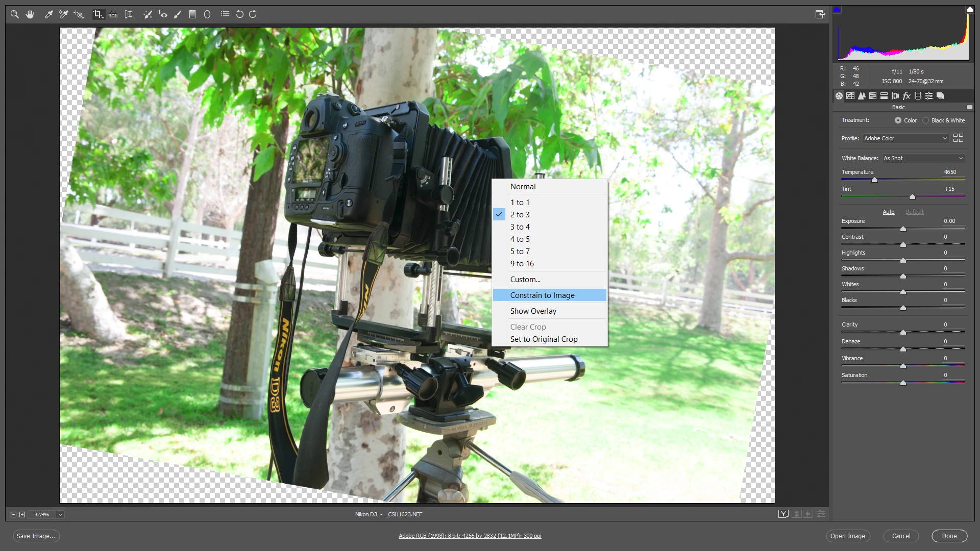Screen dimensions: 980x551
Task: Pick the White Balance eyedropper tool
Action: 49,14
